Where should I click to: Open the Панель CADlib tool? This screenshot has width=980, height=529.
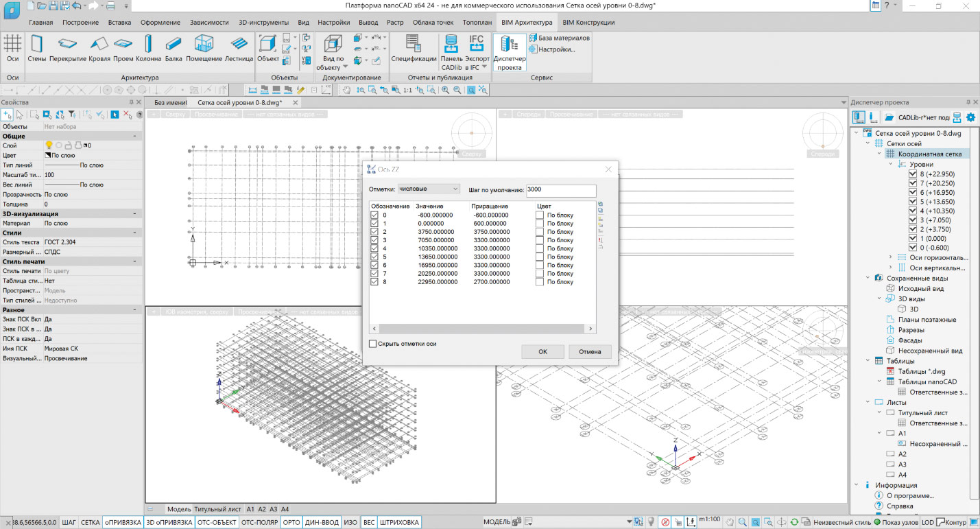click(x=451, y=52)
